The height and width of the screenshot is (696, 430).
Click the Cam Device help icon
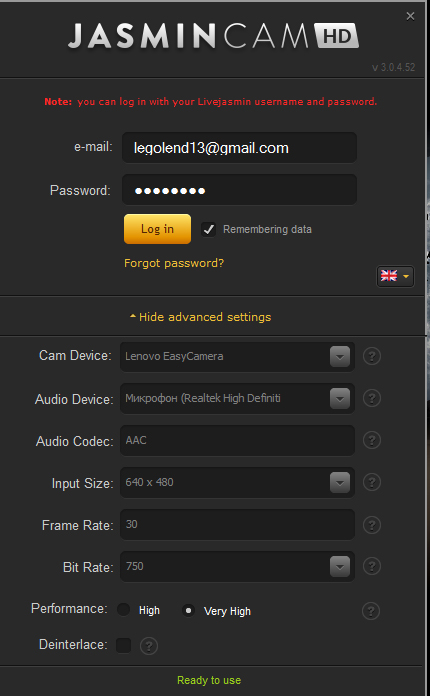click(x=372, y=356)
